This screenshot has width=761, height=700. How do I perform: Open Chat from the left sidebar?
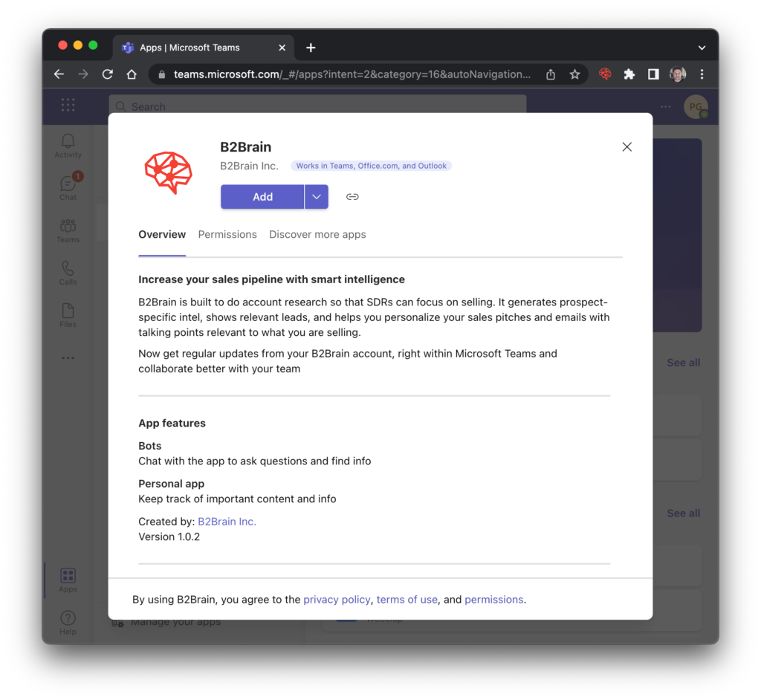tap(68, 186)
